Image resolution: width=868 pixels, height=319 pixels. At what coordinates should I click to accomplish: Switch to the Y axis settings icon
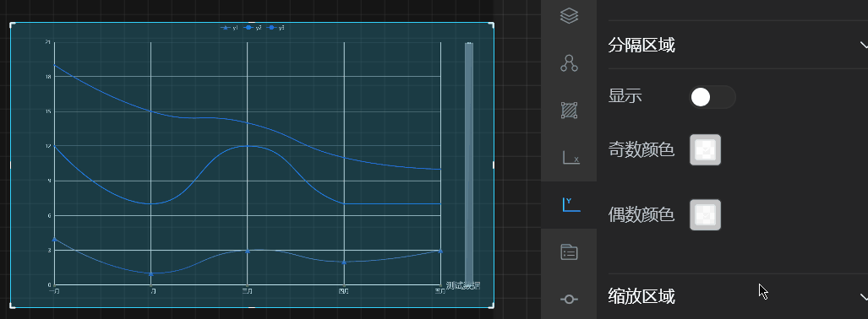pyautogui.click(x=570, y=205)
